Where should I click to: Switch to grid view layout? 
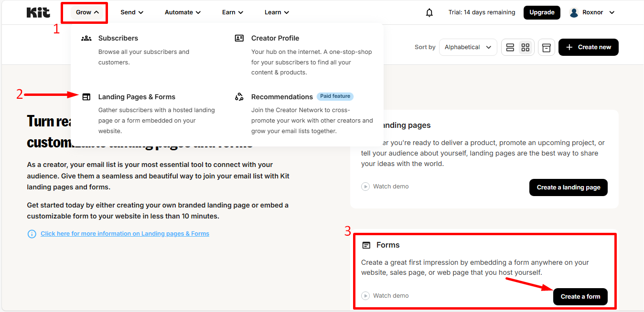coord(526,47)
